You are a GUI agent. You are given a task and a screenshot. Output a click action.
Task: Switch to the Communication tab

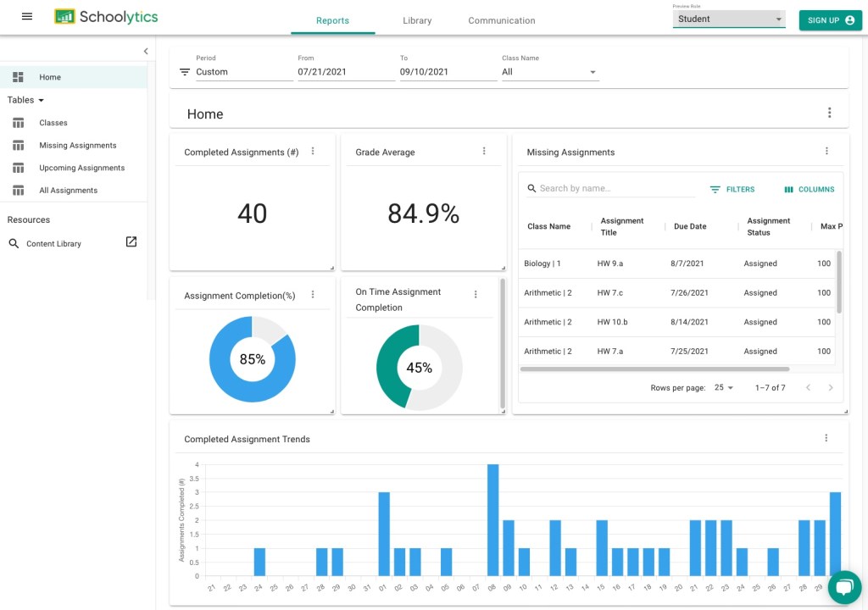[502, 20]
